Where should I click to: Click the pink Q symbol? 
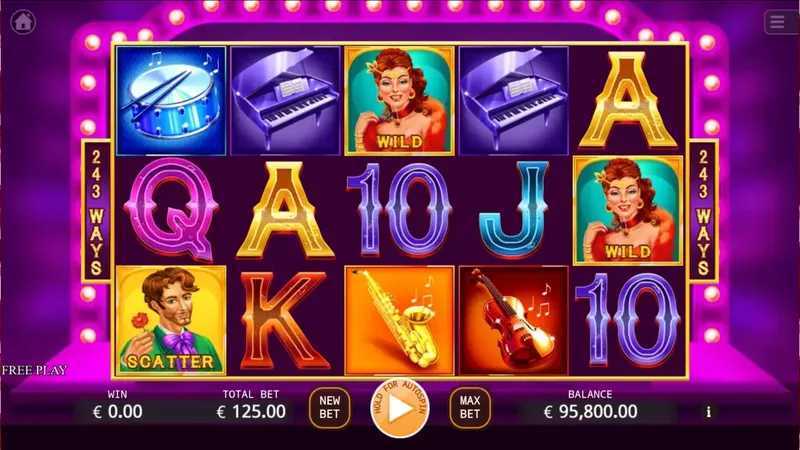pos(171,209)
